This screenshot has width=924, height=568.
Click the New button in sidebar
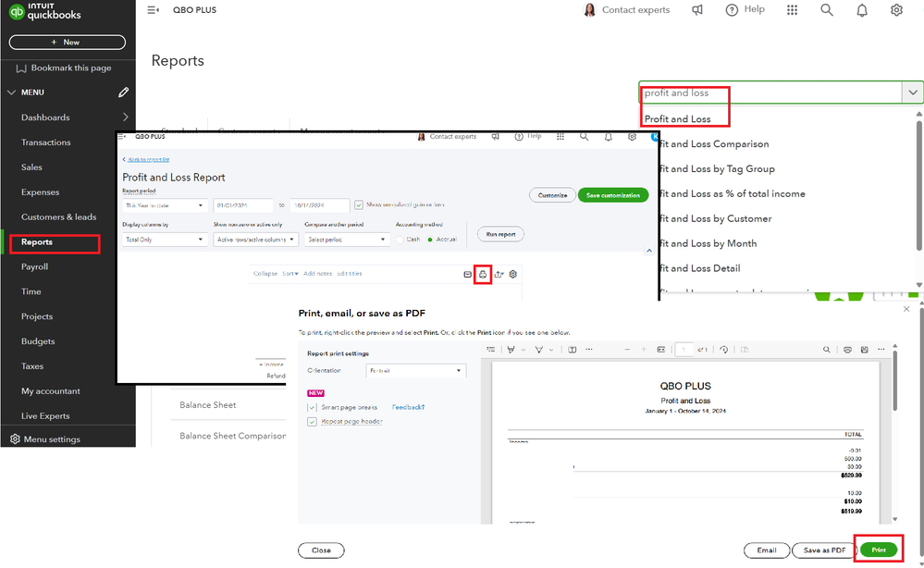tap(68, 43)
